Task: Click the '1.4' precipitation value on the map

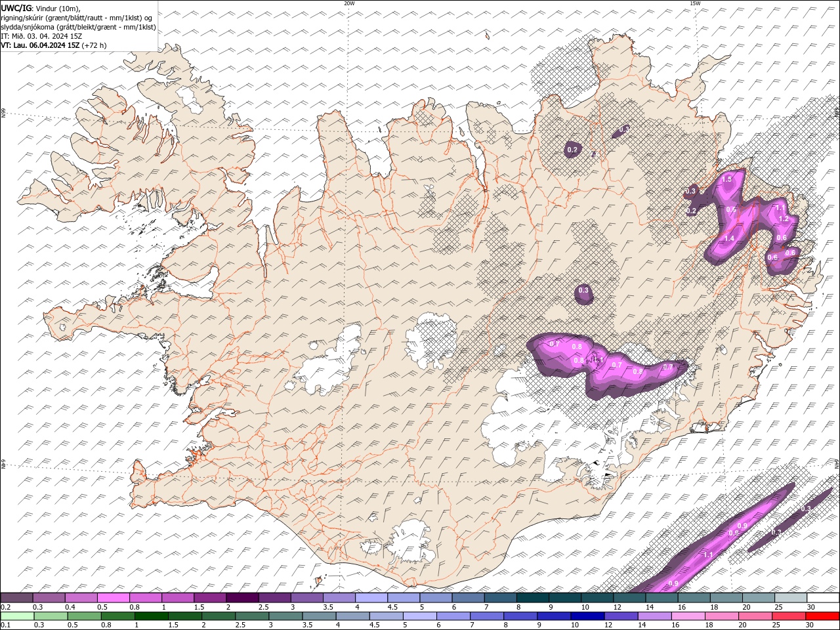Action: [x=728, y=239]
